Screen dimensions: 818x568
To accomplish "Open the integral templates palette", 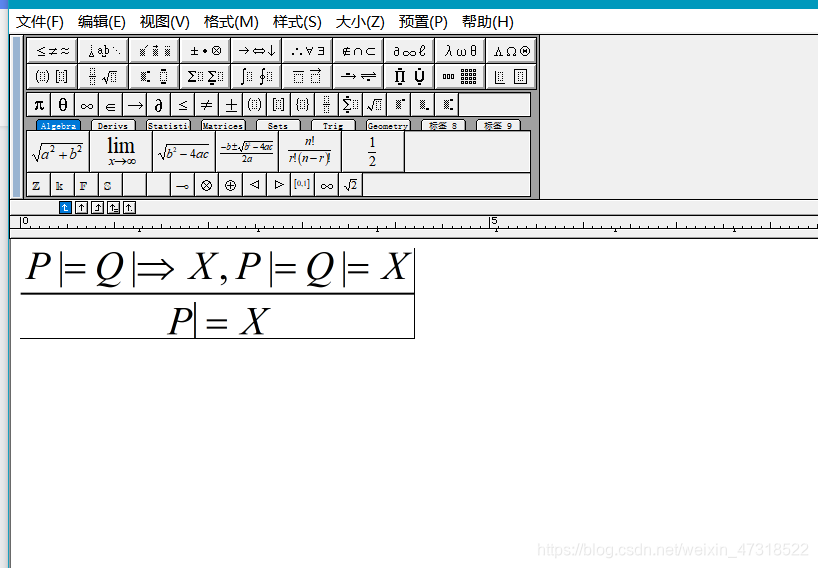I will click(256, 77).
